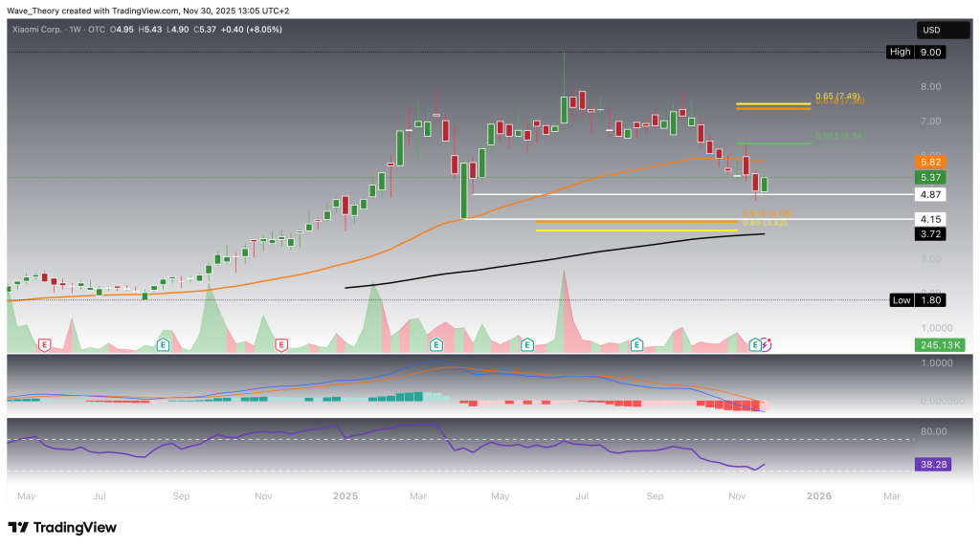Screen dimensions: 980x548
Task: Click the TradingView logo at bottom left
Action: [x=62, y=527]
